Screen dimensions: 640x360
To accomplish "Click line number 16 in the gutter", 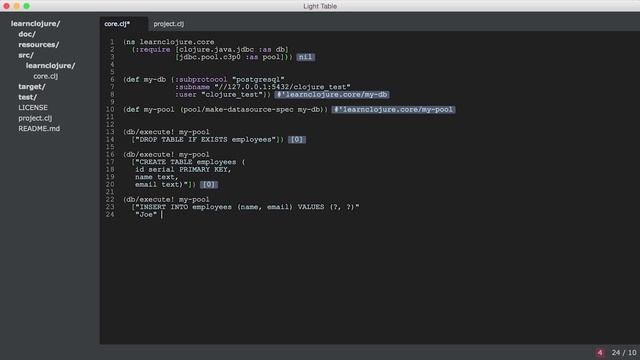I will 110,154.
